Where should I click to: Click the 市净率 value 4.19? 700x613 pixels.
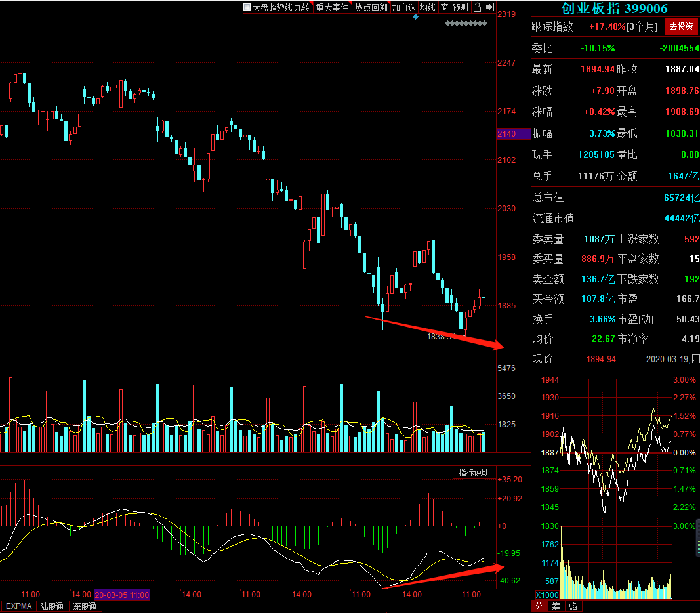coord(691,339)
